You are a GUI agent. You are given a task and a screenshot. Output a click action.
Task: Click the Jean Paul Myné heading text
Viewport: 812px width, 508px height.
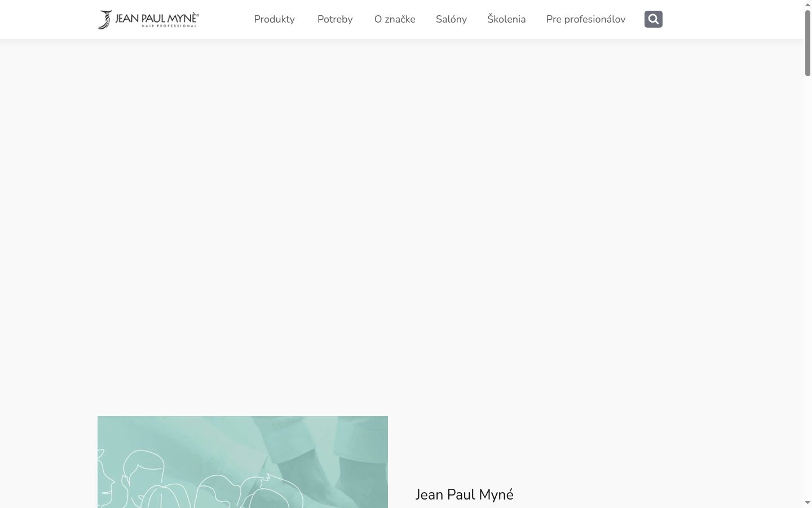(465, 494)
